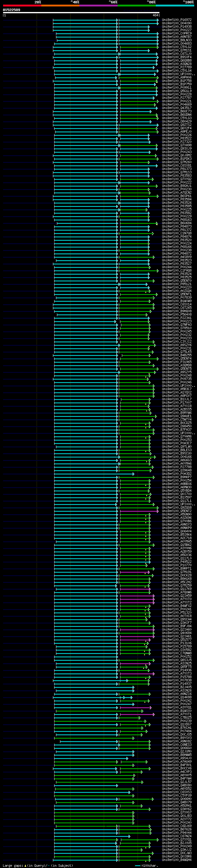Select the UniRef100_B9HKP7 label

pos(177,477)
